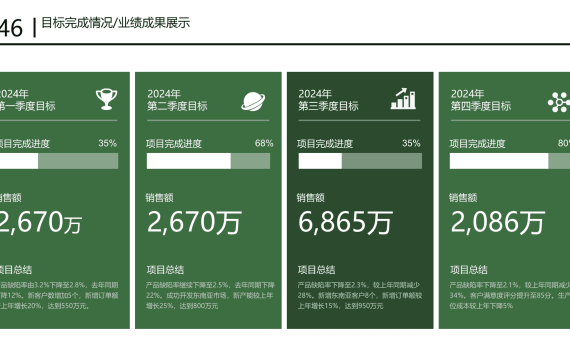Click the second quarter progress bar at 68%
The height and width of the screenshot is (360, 570).
[x=208, y=161]
